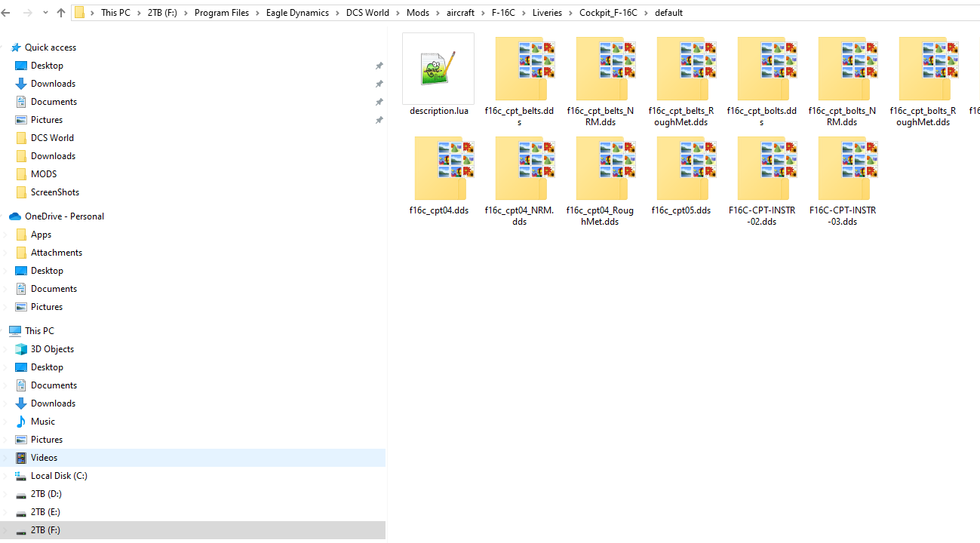Screen dimensions: 980x543
Task: Click the Videos film strip icon
Action: 21,458
